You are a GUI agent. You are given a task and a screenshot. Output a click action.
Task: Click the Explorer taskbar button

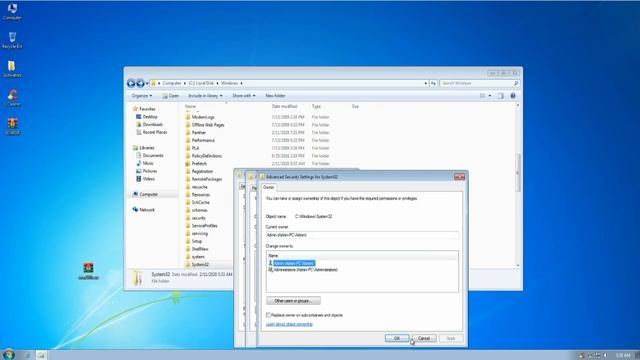[41, 355]
